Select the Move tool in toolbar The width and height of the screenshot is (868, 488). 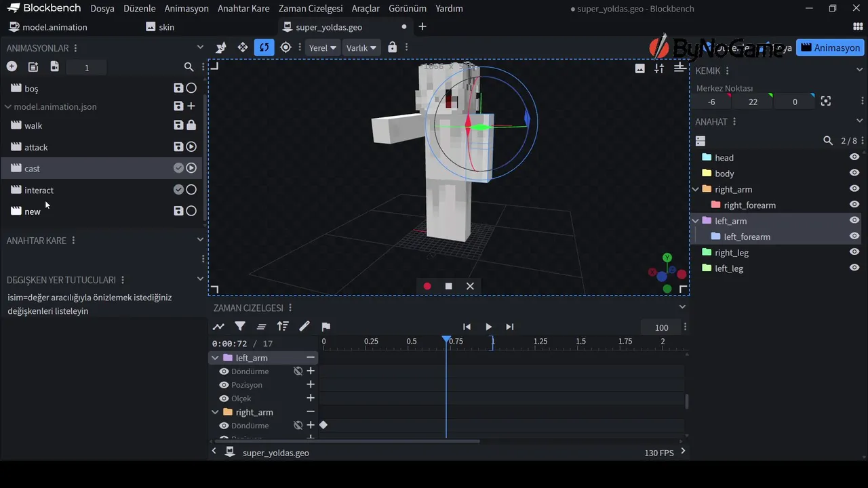pos(242,47)
